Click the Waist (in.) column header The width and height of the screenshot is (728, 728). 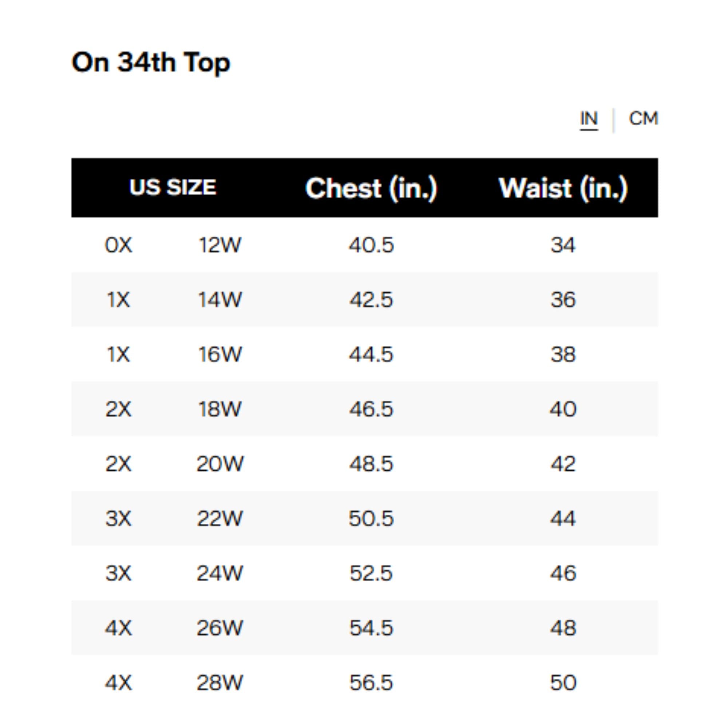tap(563, 188)
